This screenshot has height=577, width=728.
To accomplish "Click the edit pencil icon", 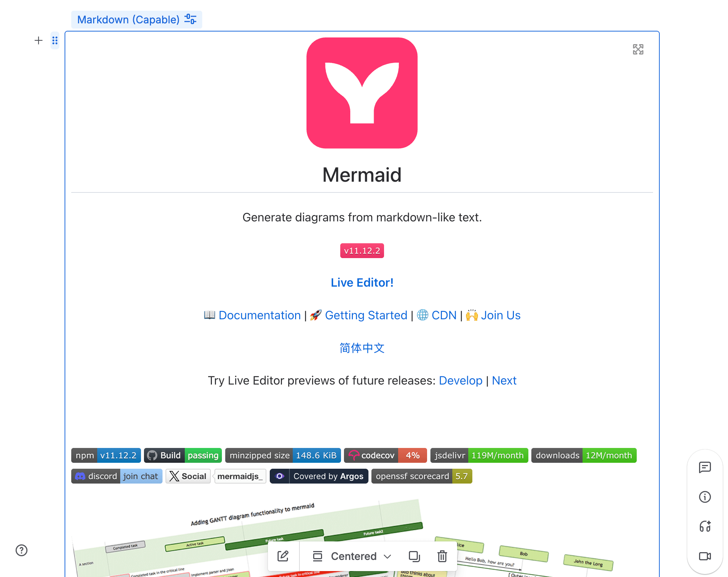I will (283, 556).
